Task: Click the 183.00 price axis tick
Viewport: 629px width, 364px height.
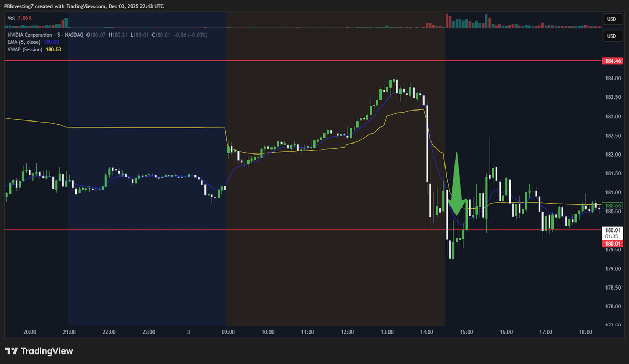Action: click(613, 117)
